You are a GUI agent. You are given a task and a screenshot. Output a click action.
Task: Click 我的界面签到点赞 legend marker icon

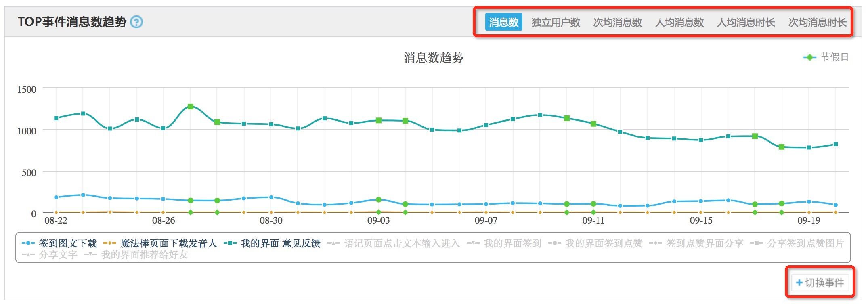[555, 243]
